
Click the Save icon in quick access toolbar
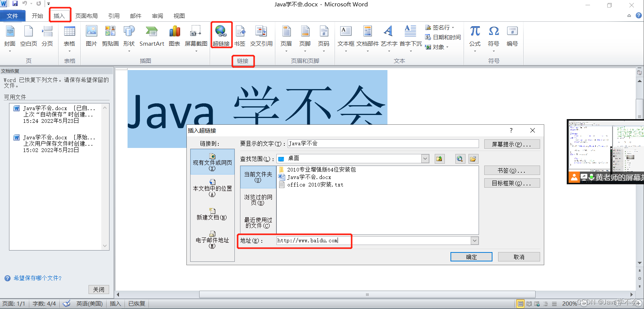[15, 4]
